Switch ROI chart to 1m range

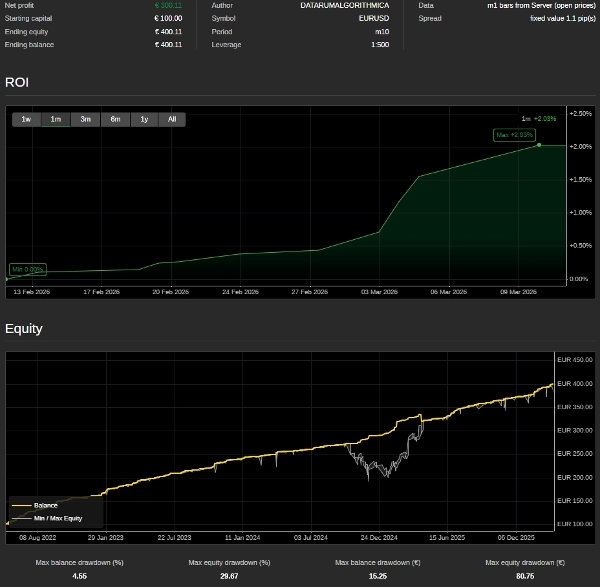(56, 119)
